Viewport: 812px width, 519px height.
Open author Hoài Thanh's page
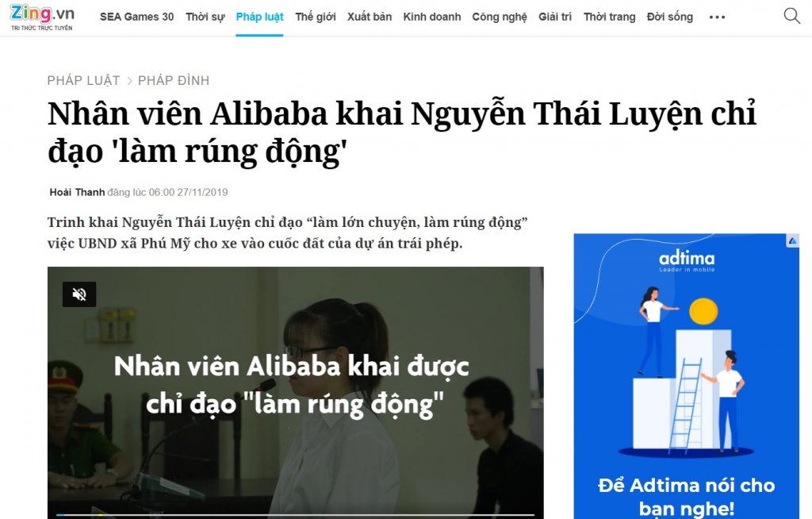[77, 192]
